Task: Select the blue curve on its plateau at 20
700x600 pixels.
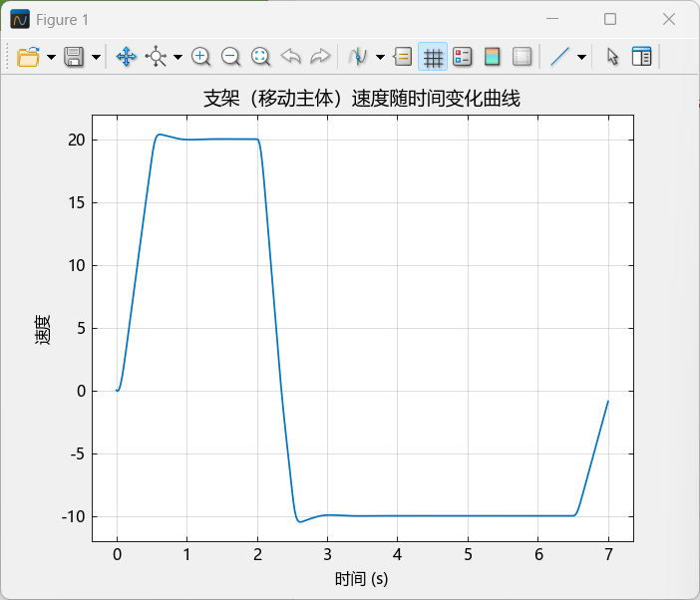Action: click(223, 140)
